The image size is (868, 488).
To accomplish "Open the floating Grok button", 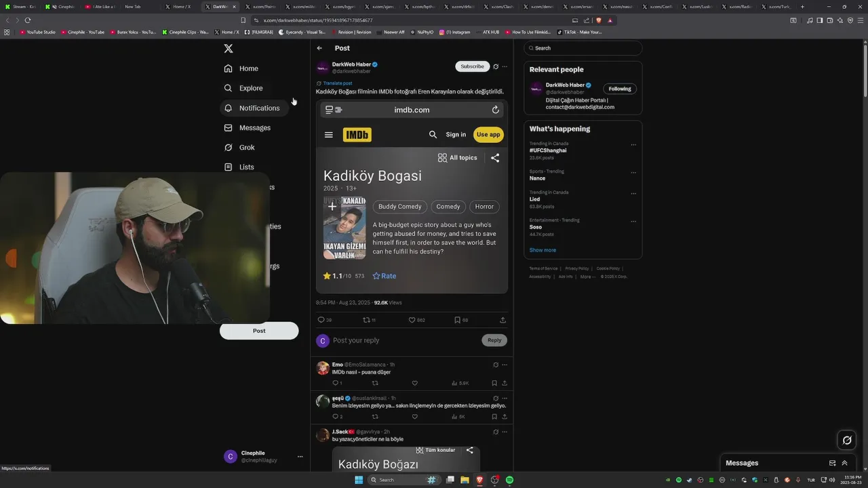I will (x=847, y=441).
